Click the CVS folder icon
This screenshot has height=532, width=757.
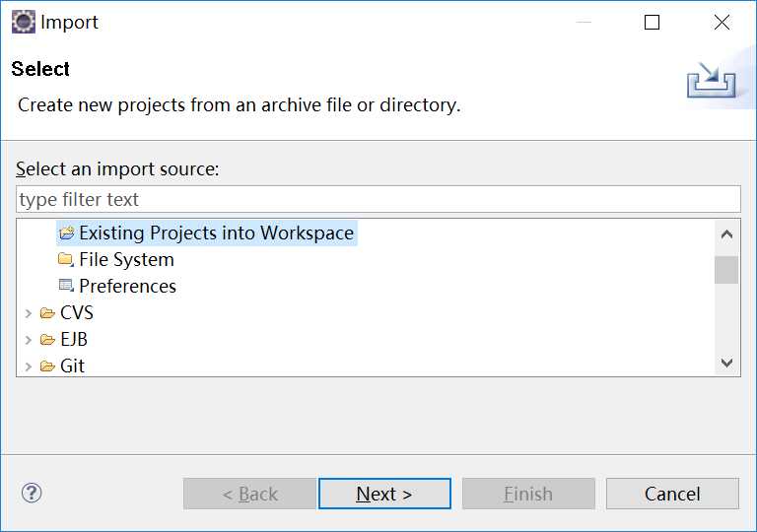point(47,313)
